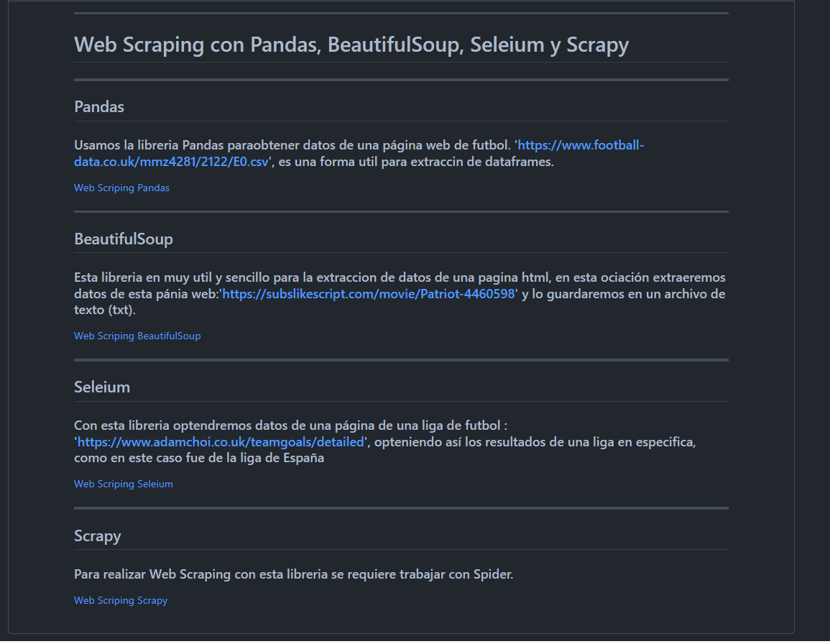Select the Seleium section heading

(x=102, y=387)
